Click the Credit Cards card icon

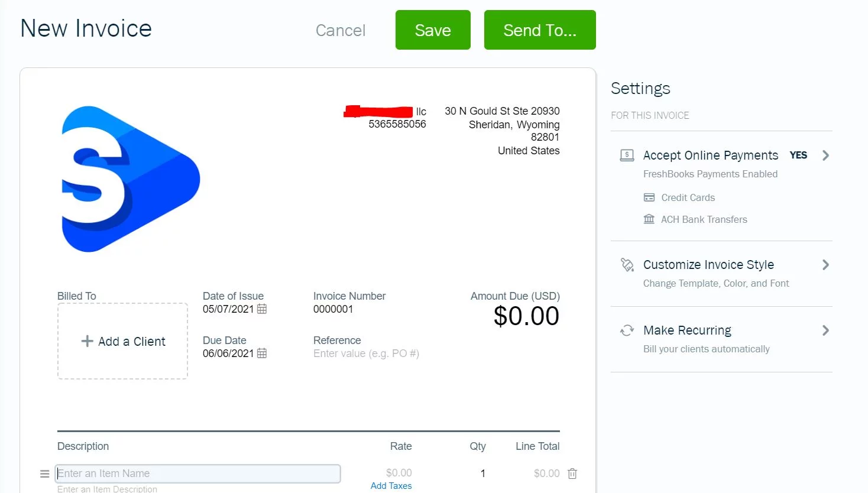pos(649,197)
